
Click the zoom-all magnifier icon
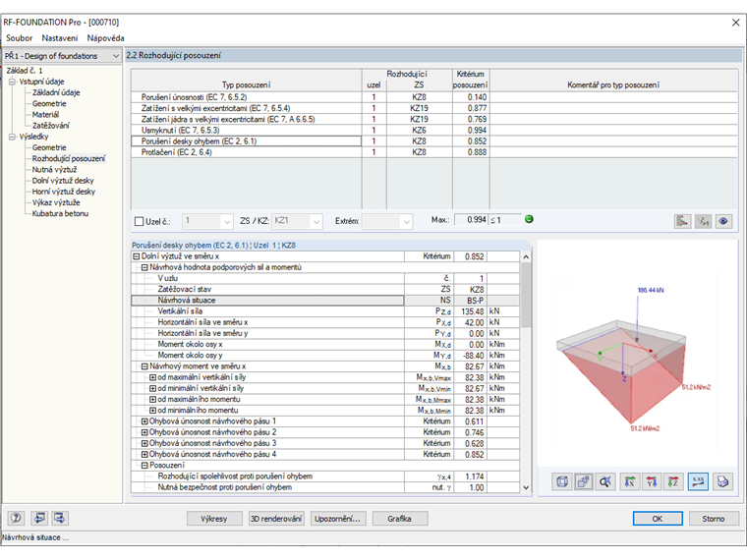605,482
